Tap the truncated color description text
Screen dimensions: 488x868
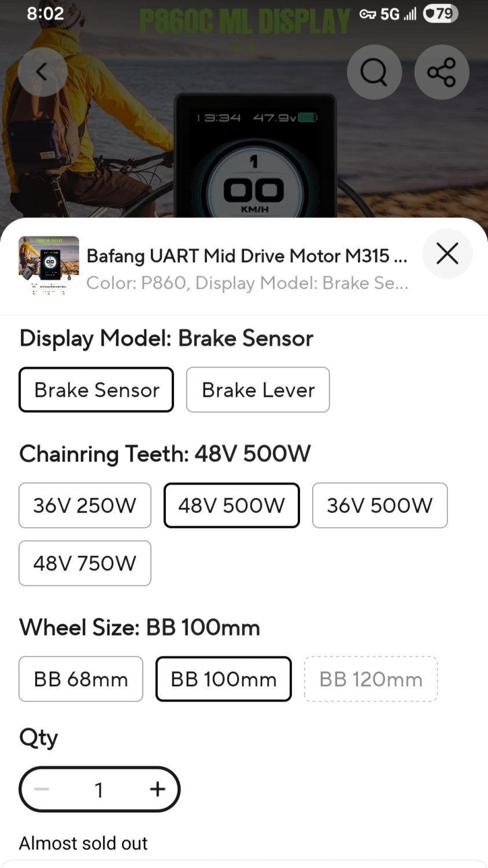click(x=247, y=283)
